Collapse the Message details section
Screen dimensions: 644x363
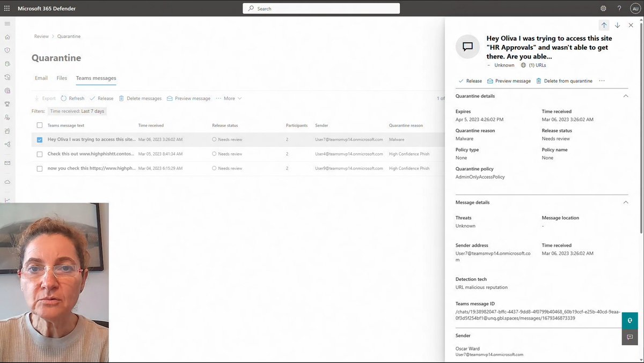625,203
